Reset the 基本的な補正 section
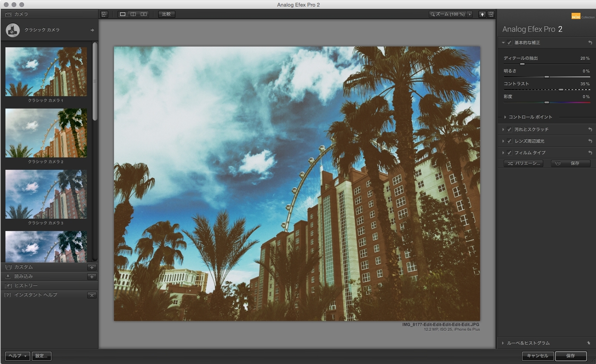596x364 pixels. (590, 43)
